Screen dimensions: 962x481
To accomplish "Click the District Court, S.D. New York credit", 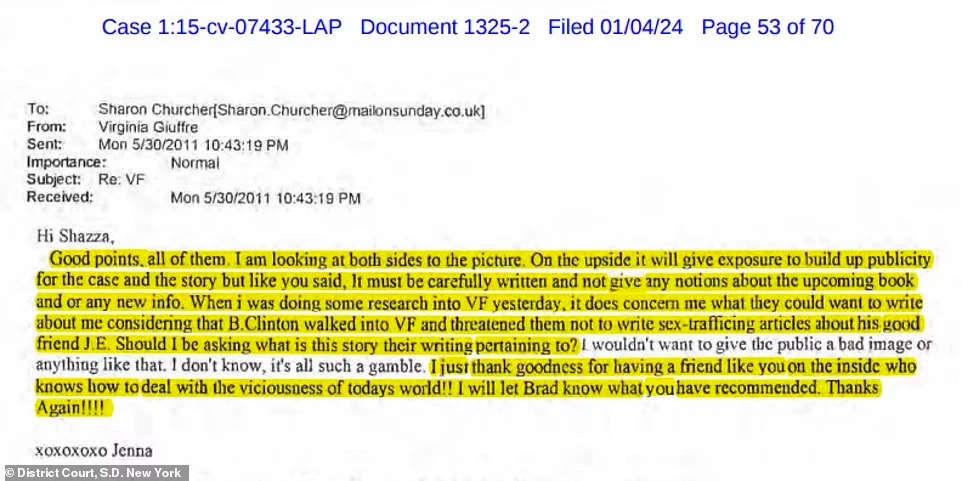I will [93, 473].
